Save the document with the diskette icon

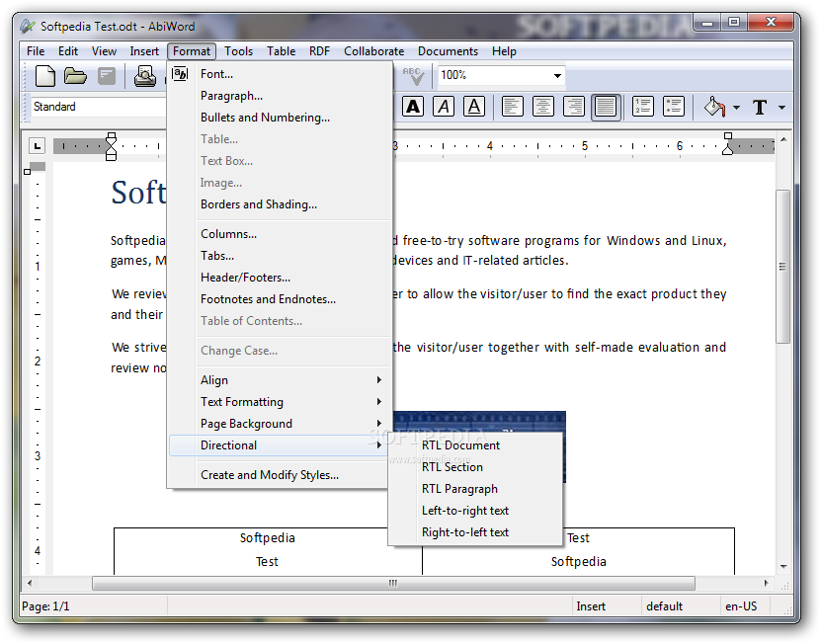tap(107, 76)
